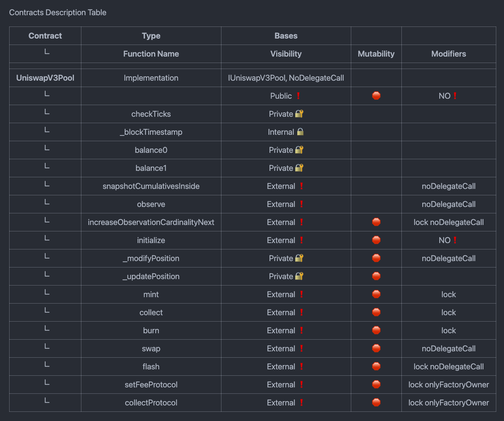This screenshot has width=504, height=421.
Task: Select the collect function name
Action: tap(151, 312)
